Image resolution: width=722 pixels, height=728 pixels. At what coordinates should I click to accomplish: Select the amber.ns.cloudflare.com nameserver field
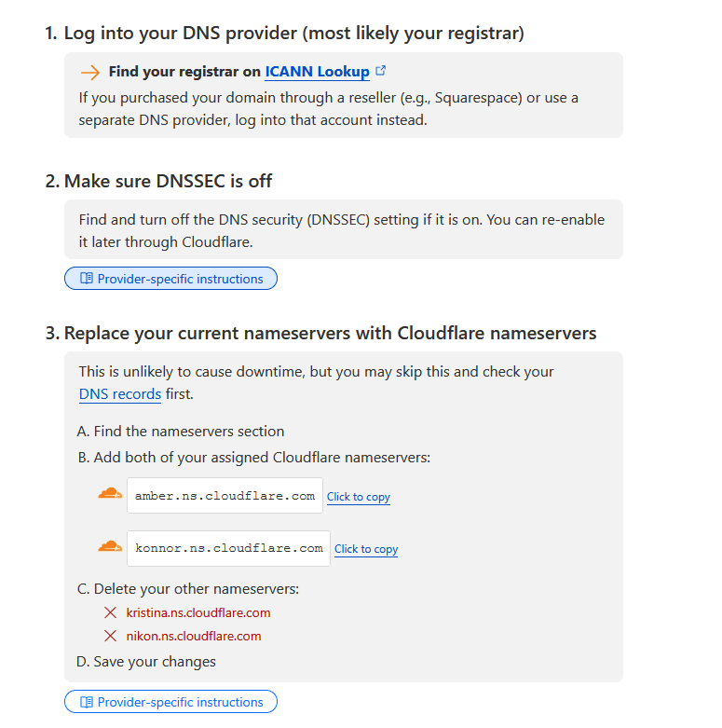[x=225, y=496]
